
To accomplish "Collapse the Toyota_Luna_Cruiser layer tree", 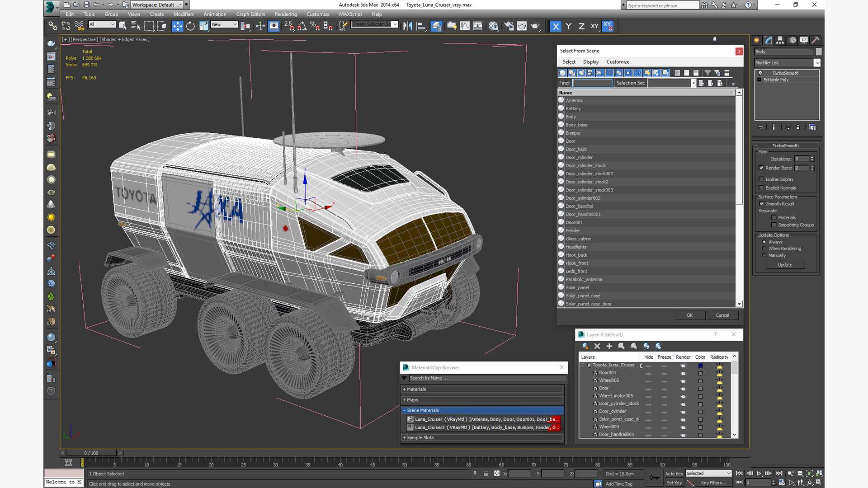I will click(583, 365).
